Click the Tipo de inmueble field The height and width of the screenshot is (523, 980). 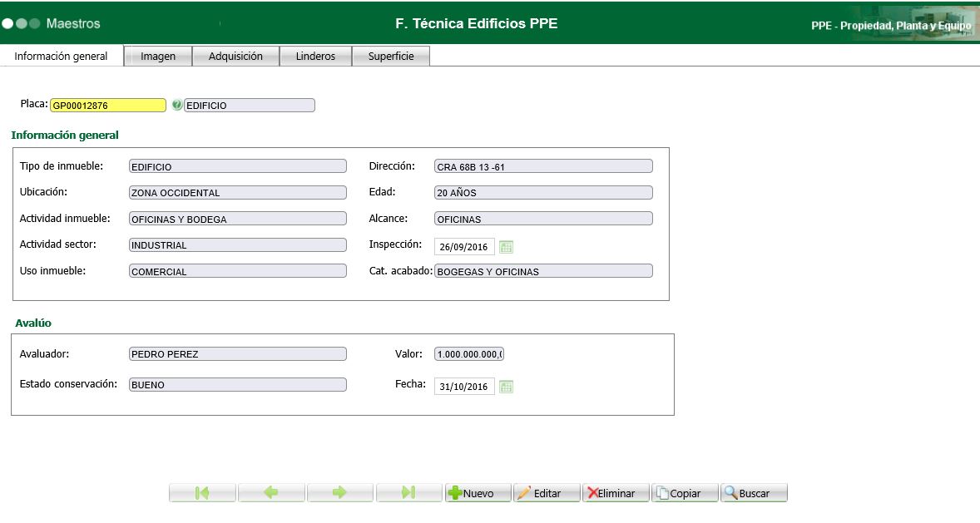click(237, 166)
